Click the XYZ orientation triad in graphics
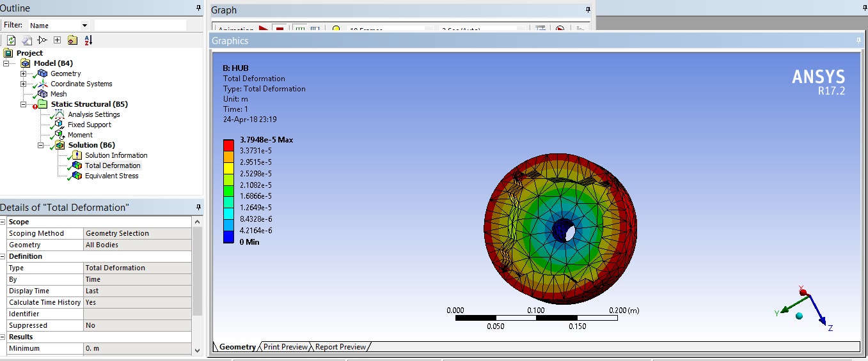 click(805, 307)
